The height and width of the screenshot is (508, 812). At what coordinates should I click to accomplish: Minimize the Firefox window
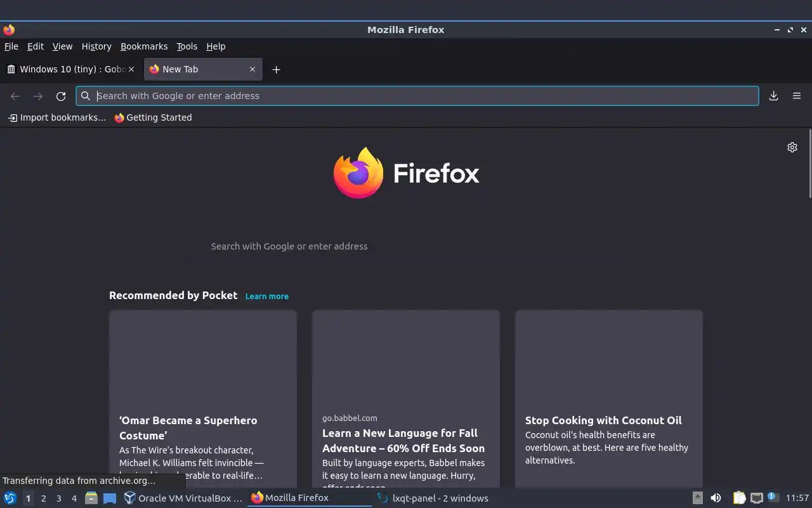[776, 30]
